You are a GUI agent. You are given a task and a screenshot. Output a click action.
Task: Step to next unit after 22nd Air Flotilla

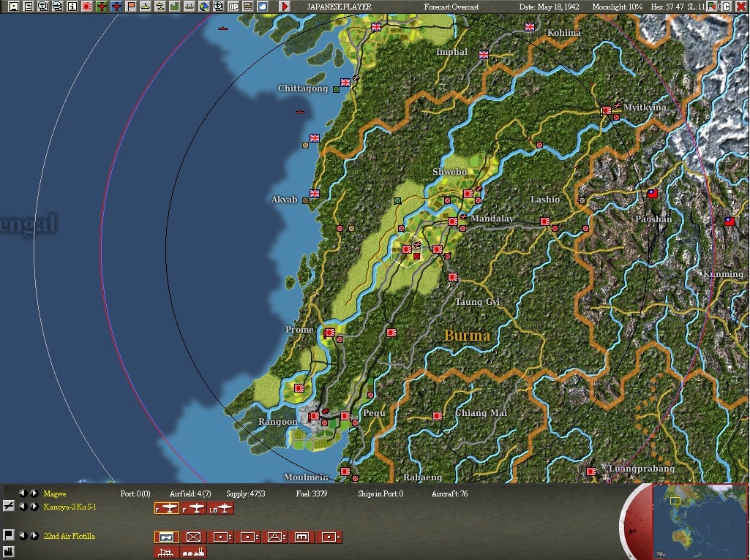[34, 536]
